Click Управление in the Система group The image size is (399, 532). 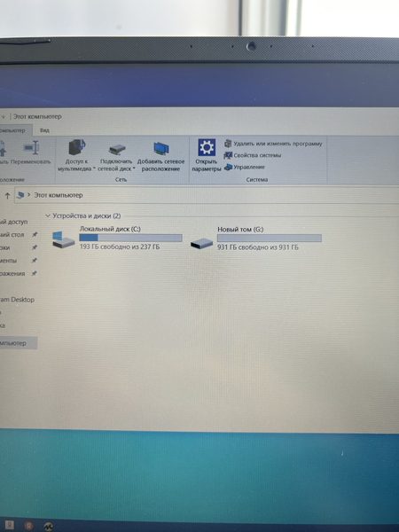tap(245, 167)
